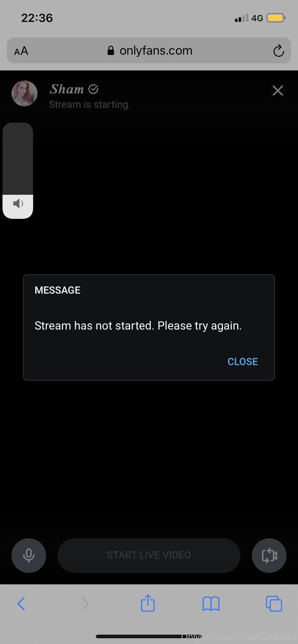Screen dimensions: 298x644
Task: Dismiss the message with CLOSE
Action: coord(243,362)
